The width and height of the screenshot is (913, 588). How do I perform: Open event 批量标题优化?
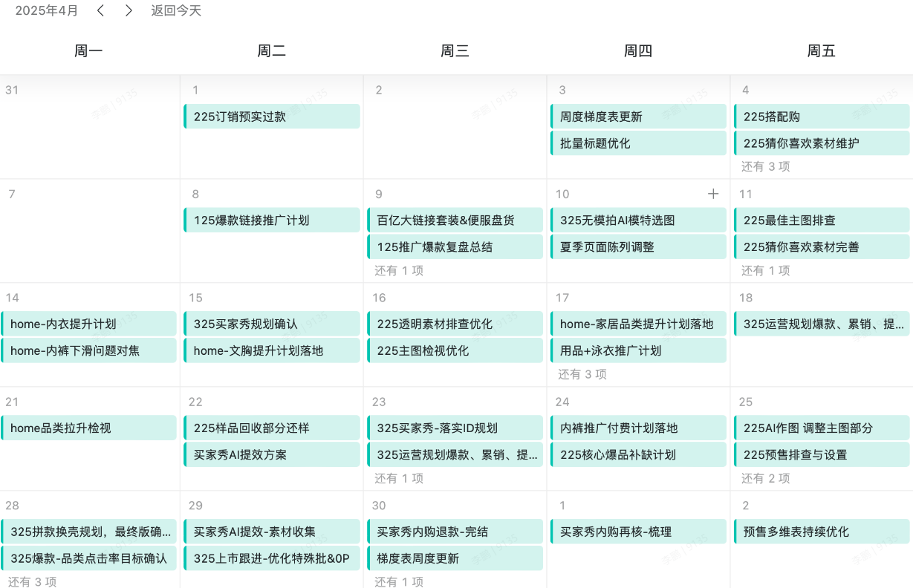pyautogui.click(x=638, y=143)
